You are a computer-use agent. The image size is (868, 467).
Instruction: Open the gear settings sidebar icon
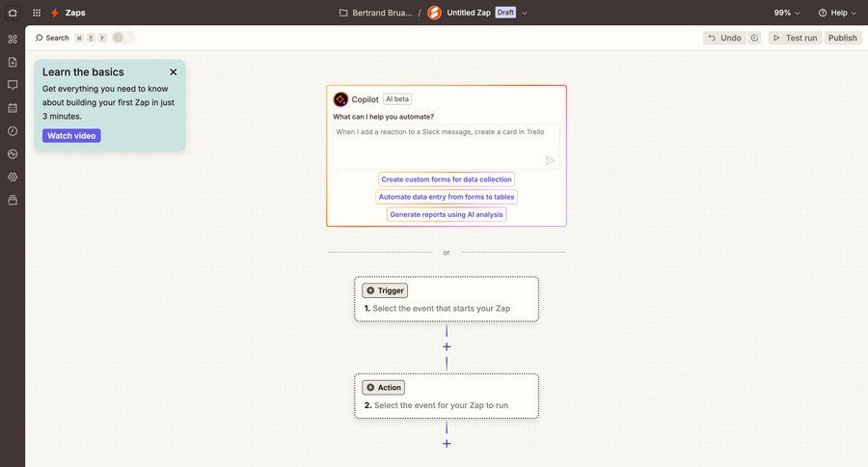(x=13, y=177)
